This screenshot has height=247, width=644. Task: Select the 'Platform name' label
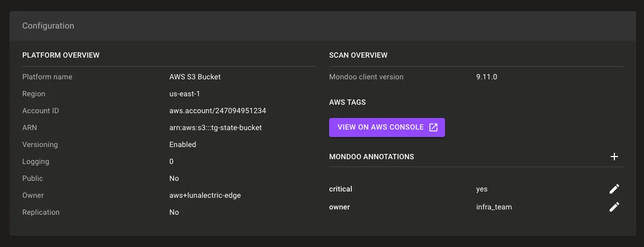click(x=47, y=77)
